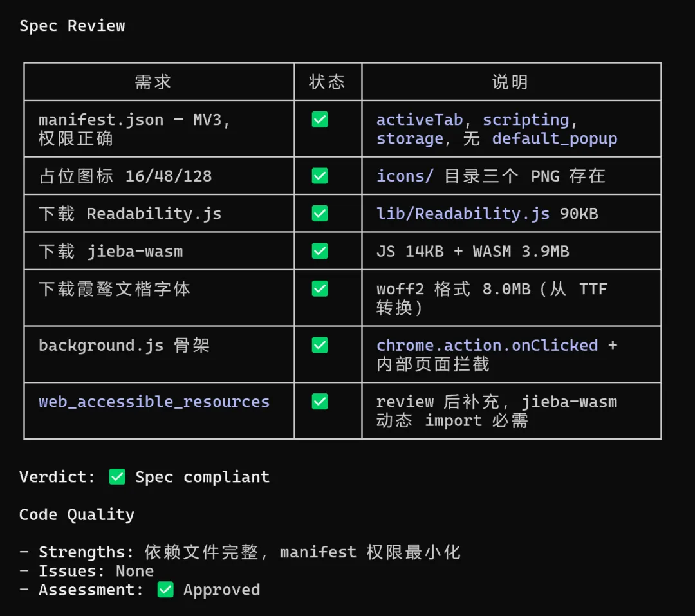Click the checkmark for 下载霞鹜文楷字体
Image resolution: width=695 pixels, height=616 pixels.
coord(320,288)
